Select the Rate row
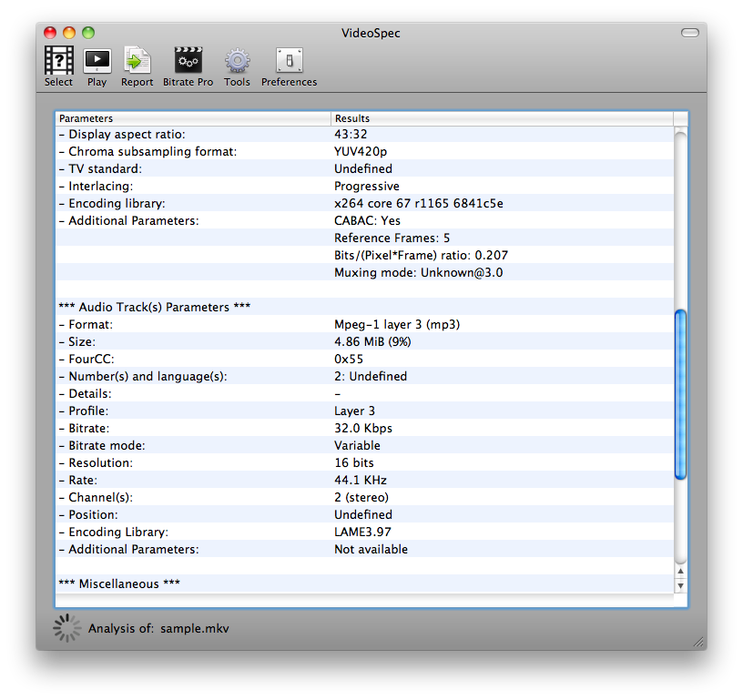Screen dimensions: 743x700 coord(364,480)
